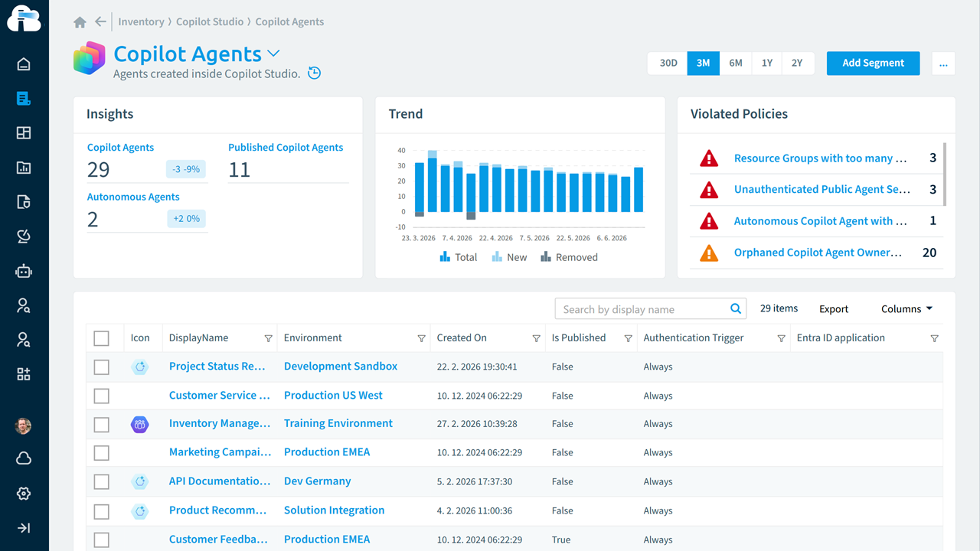Select the 3M time range
The width and height of the screenshot is (980, 551).
703,64
